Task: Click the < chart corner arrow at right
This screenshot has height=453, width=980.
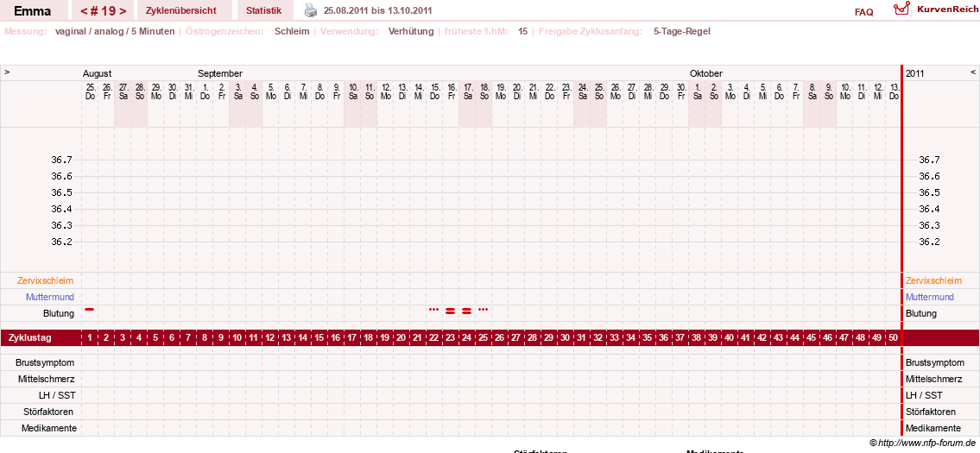Action: coord(973,72)
